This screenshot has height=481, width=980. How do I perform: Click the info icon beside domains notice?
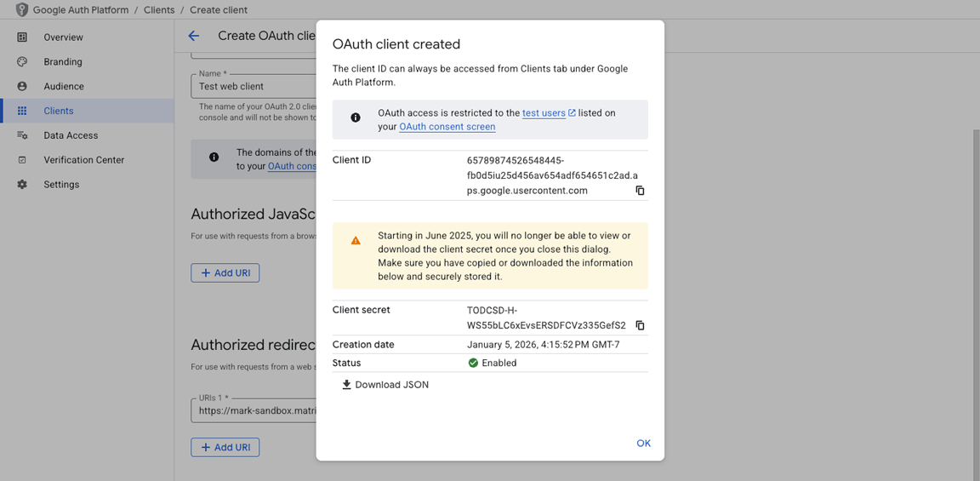coord(214,157)
